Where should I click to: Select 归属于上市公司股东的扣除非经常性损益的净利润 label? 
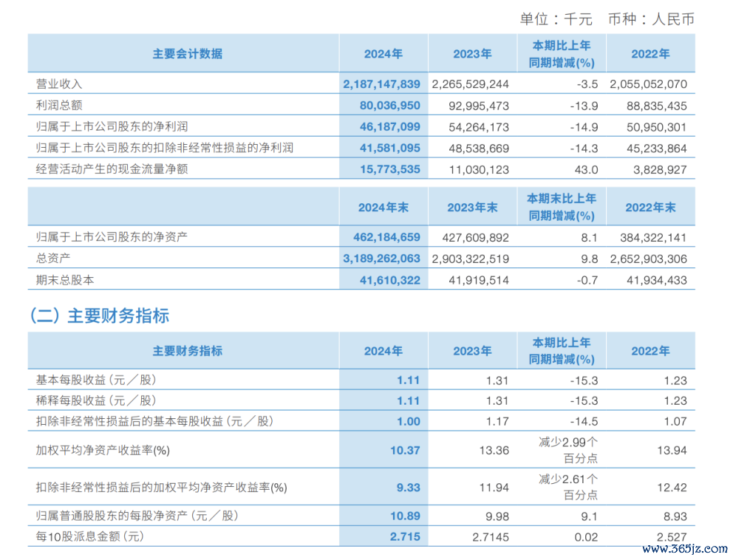(x=165, y=148)
